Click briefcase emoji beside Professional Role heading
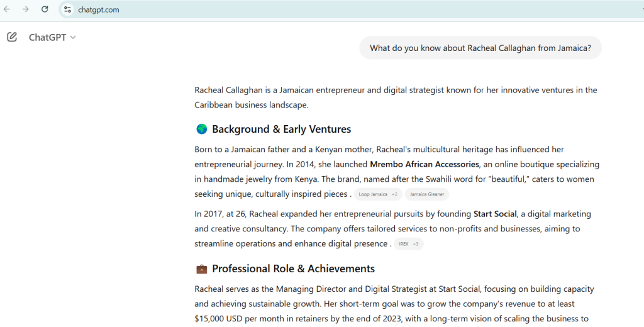Screen dimensions: 644x327 pyautogui.click(x=202, y=269)
